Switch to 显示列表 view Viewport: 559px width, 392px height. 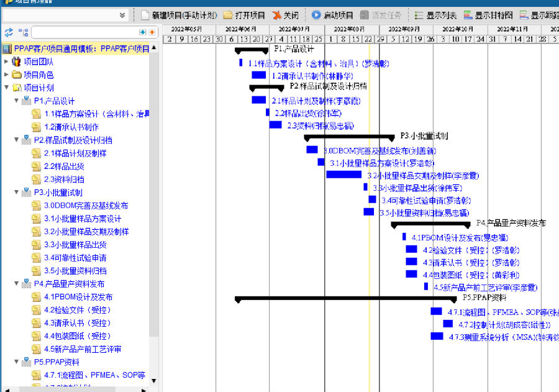coord(435,16)
